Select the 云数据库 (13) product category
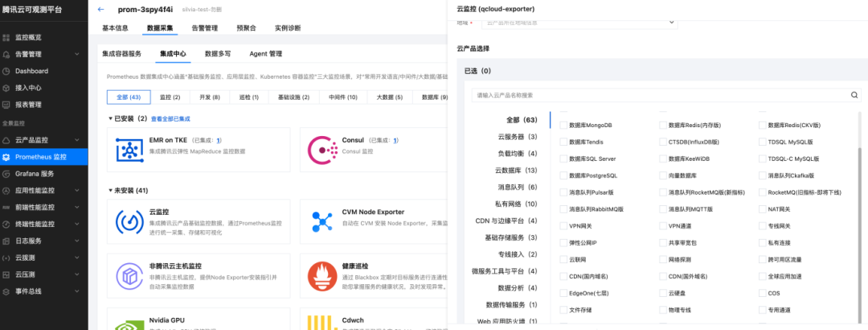The image size is (868, 330). pos(516,171)
